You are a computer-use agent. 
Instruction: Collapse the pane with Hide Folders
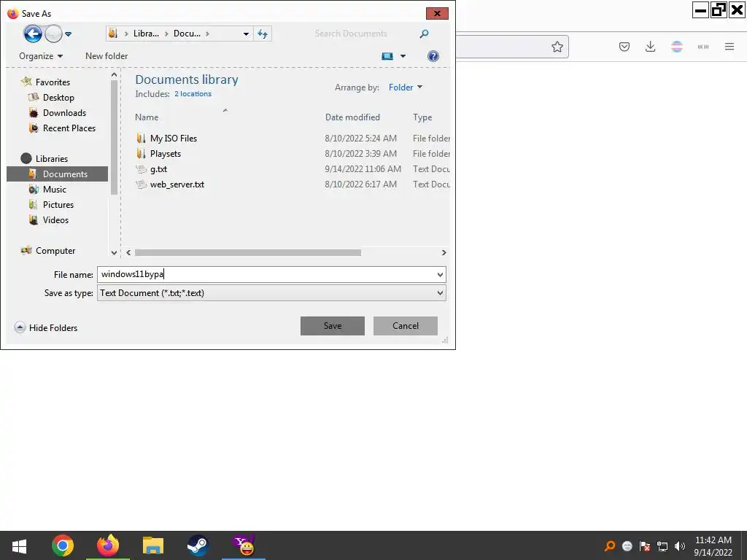46,327
